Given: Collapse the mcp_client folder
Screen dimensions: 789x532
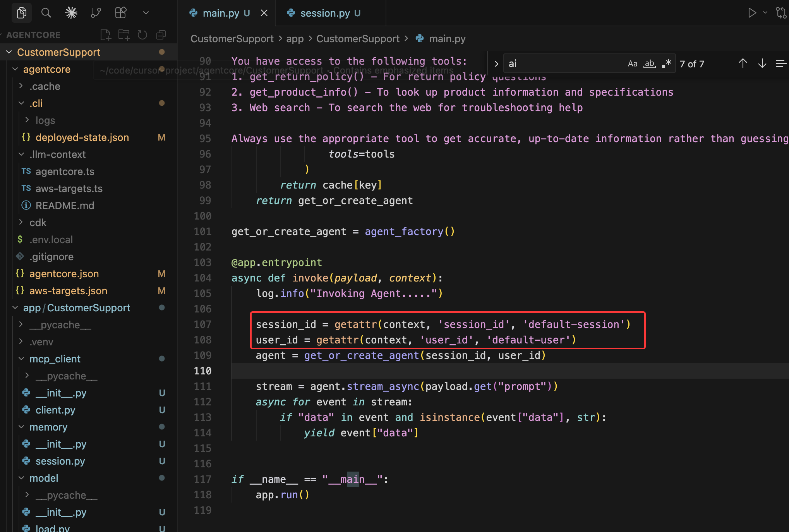Looking at the screenshot, I should (x=55, y=359).
